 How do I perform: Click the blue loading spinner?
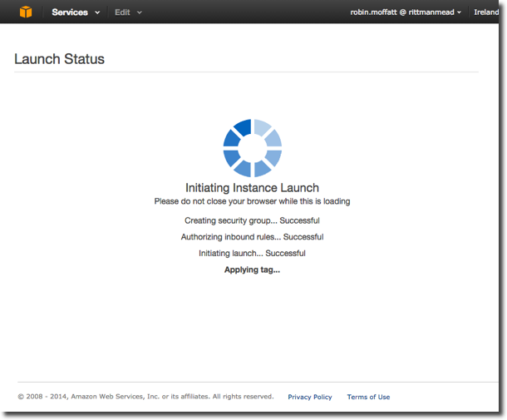(253, 148)
